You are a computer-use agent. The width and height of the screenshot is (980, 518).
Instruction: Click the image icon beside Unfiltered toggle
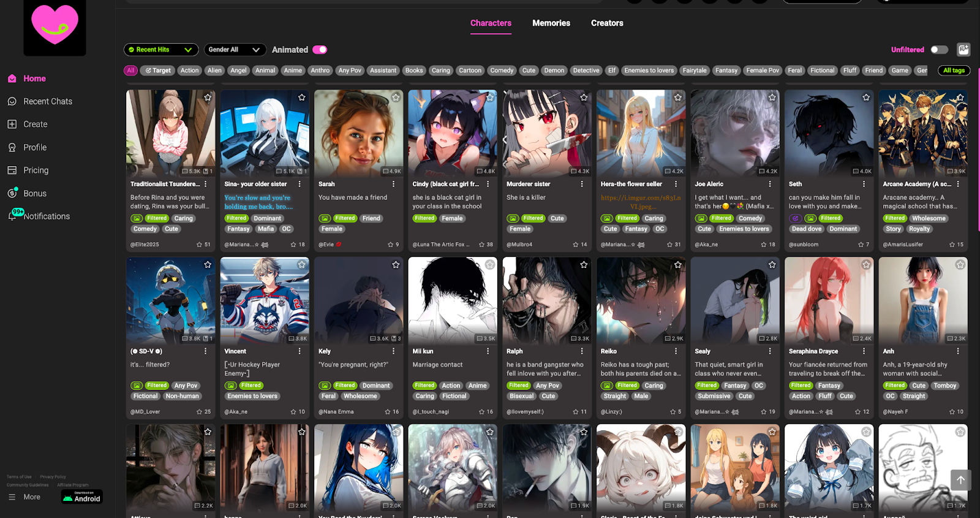pos(963,50)
